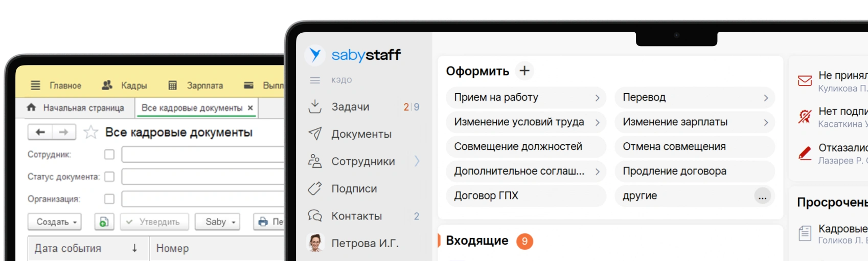Click the Документы paper-plane icon

click(x=315, y=134)
